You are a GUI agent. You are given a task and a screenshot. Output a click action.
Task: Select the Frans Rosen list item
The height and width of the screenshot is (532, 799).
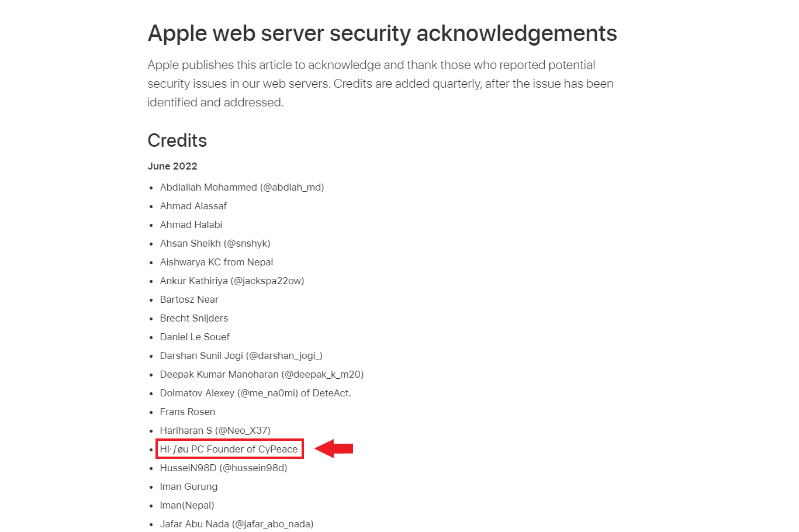(188, 412)
